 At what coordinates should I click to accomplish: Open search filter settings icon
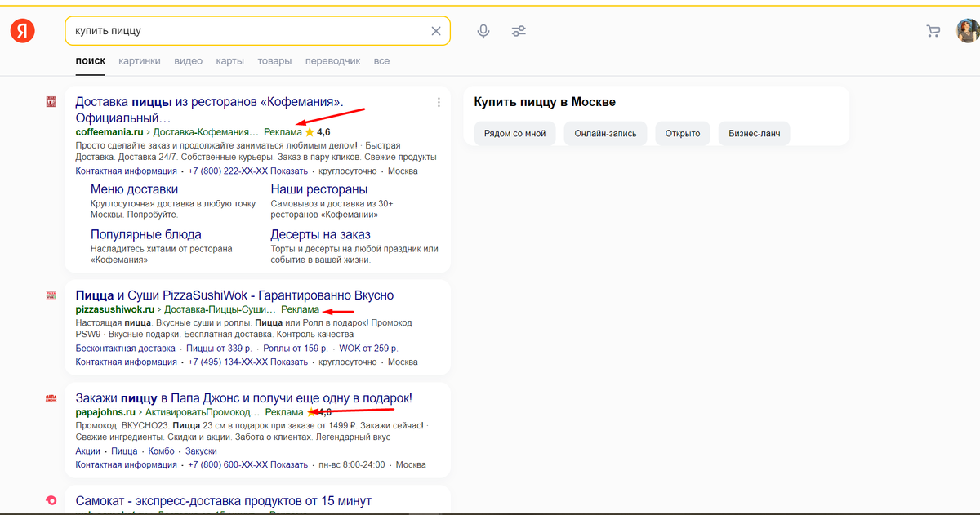point(519,31)
